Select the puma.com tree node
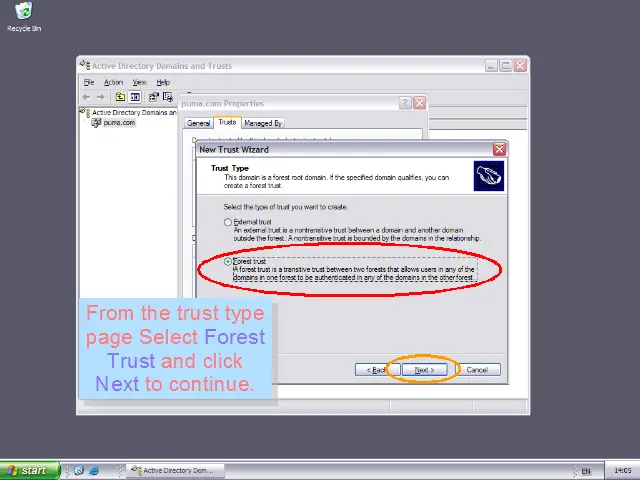Screen dimensions: 640x480 click(x=119, y=122)
